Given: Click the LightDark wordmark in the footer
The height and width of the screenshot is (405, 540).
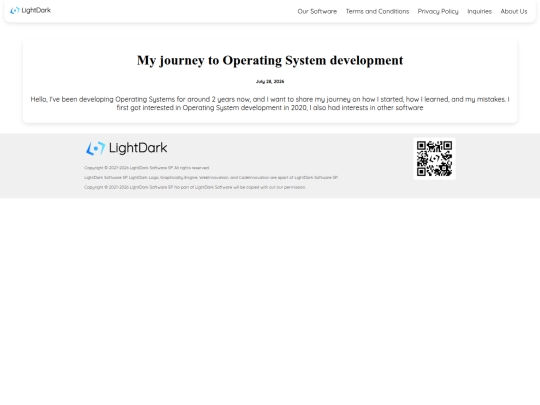Looking at the screenshot, I should point(138,148).
